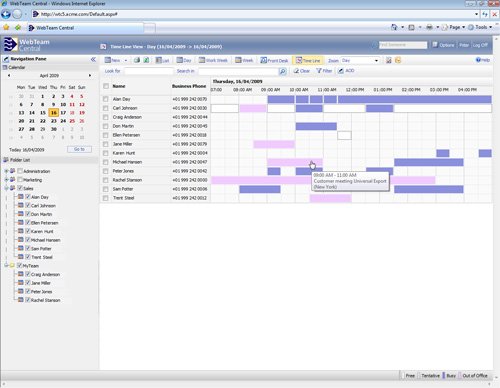Select April 17 in mini calendar
Screen dimensions: 500x388
[x=63, y=113]
